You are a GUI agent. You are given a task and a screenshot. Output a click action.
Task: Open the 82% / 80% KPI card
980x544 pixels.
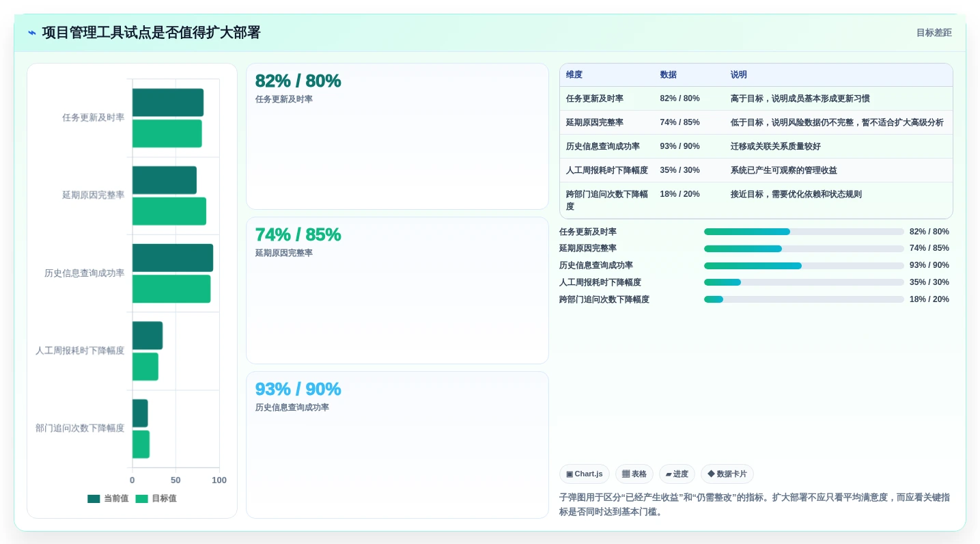[x=397, y=136]
